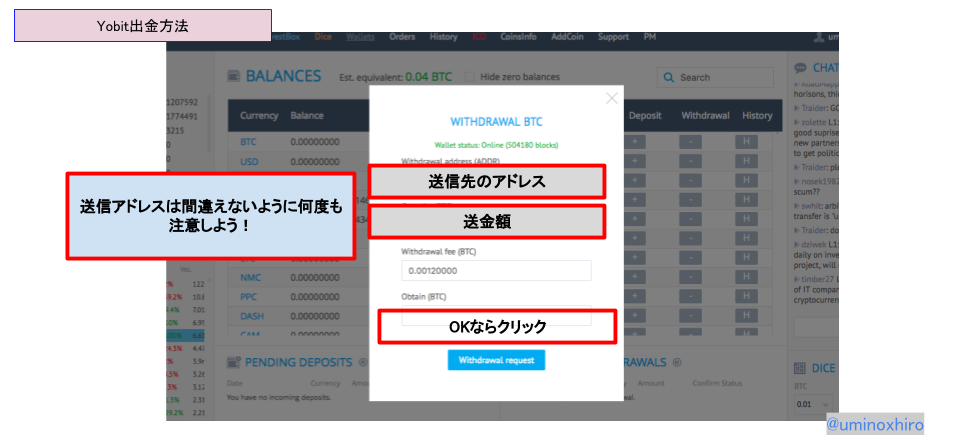Click chat username dziwek
The height and width of the screenshot is (443, 954).
point(815,243)
